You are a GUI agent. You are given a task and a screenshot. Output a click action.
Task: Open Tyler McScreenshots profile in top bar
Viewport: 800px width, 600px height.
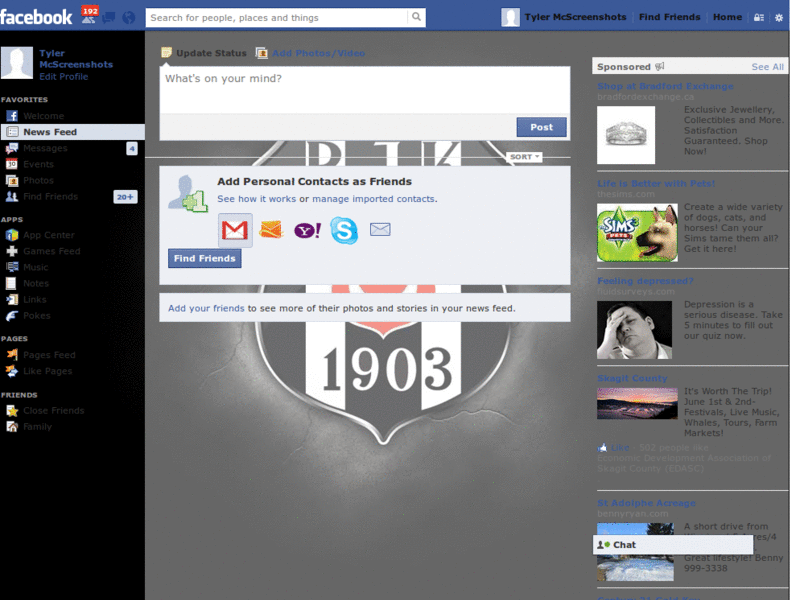[575, 17]
